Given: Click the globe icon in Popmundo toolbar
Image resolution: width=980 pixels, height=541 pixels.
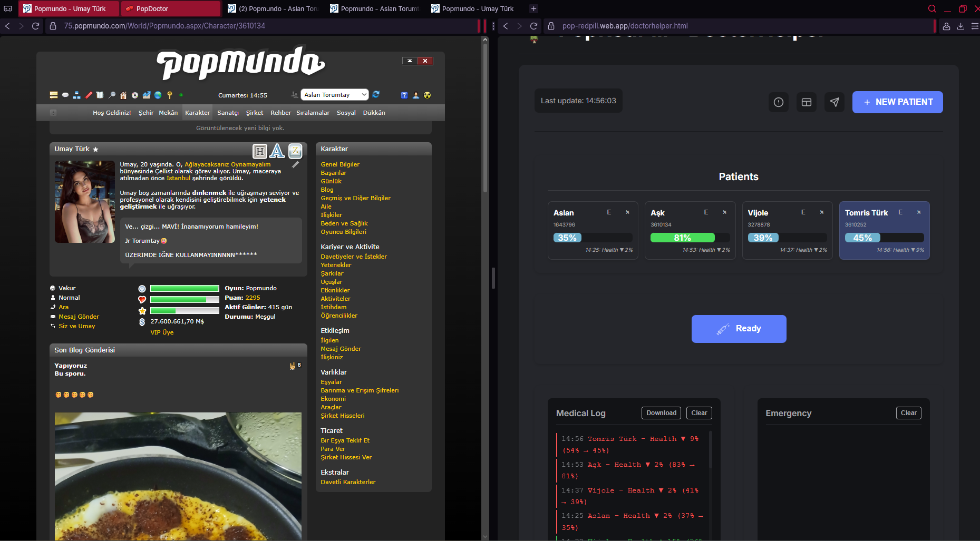Looking at the screenshot, I should point(158,95).
